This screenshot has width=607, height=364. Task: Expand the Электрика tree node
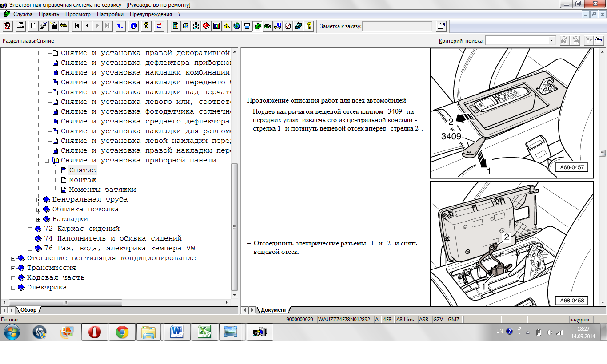pyautogui.click(x=13, y=288)
